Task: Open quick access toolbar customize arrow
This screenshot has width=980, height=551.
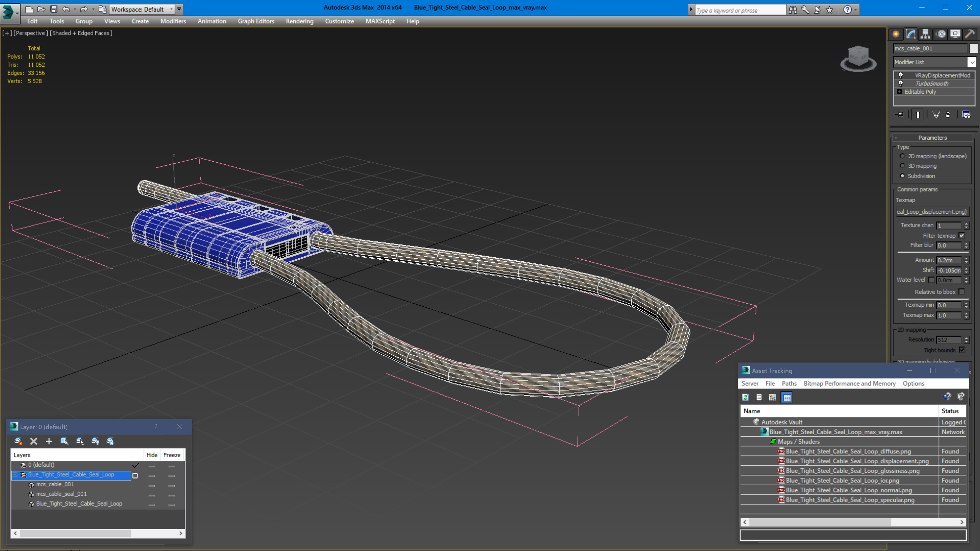Action: click(x=179, y=9)
